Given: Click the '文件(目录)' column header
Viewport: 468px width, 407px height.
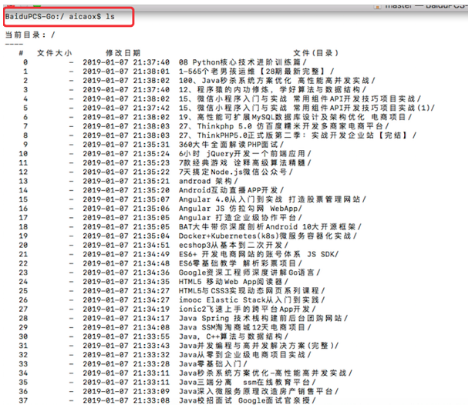Looking at the screenshot, I should [x=316, y=53].
